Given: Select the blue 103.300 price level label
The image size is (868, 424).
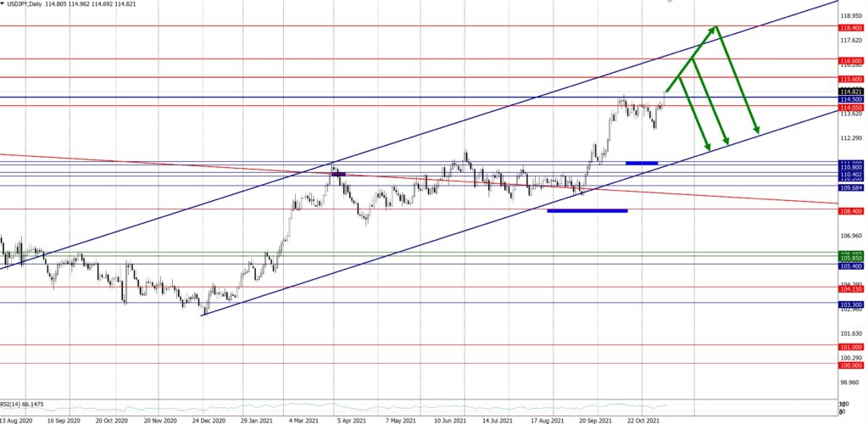Looking at the screenshot, I should (851, 304).
